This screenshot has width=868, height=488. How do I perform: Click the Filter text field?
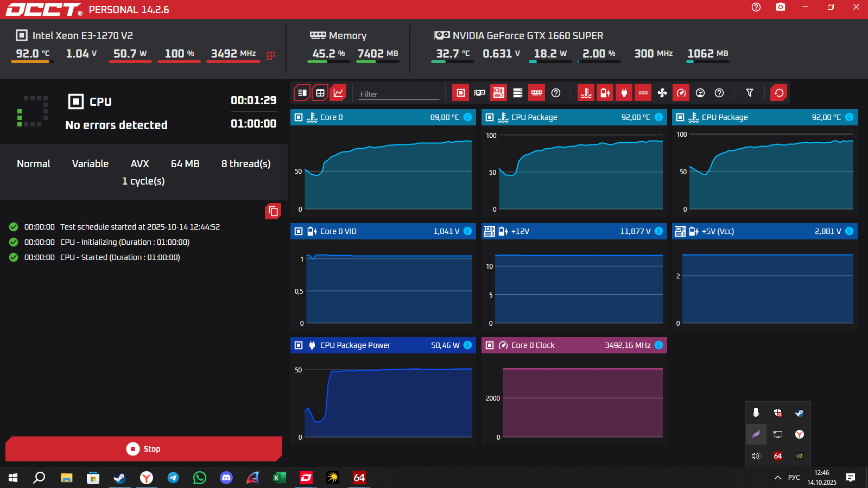[x=399, y=94]
